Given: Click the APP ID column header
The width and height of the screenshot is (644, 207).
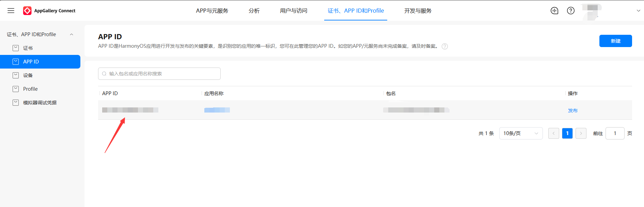Looking at the screenshot, I should coord(110,93).
